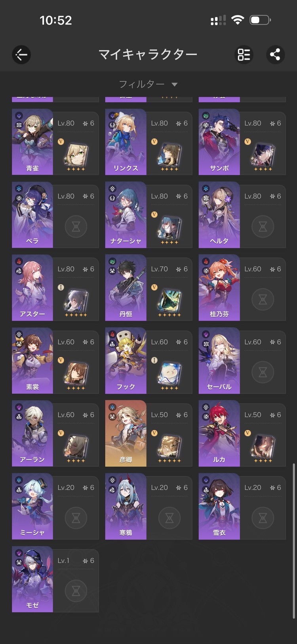This screenshot has height=644, width=297.
Task: Open the share icon
Action: (275, 55)
